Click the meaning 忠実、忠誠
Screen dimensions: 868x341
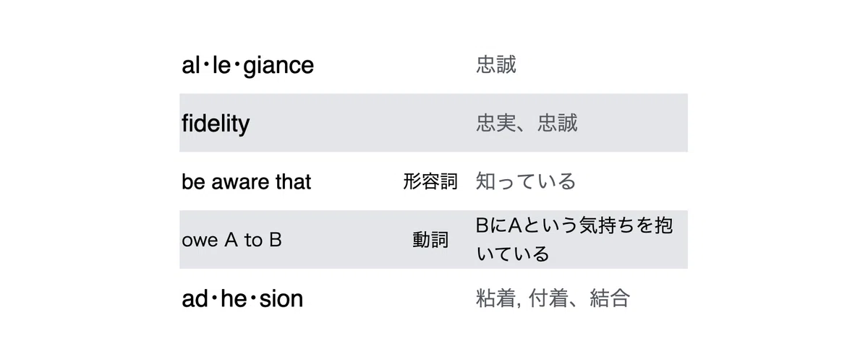[x=527, y=123]
